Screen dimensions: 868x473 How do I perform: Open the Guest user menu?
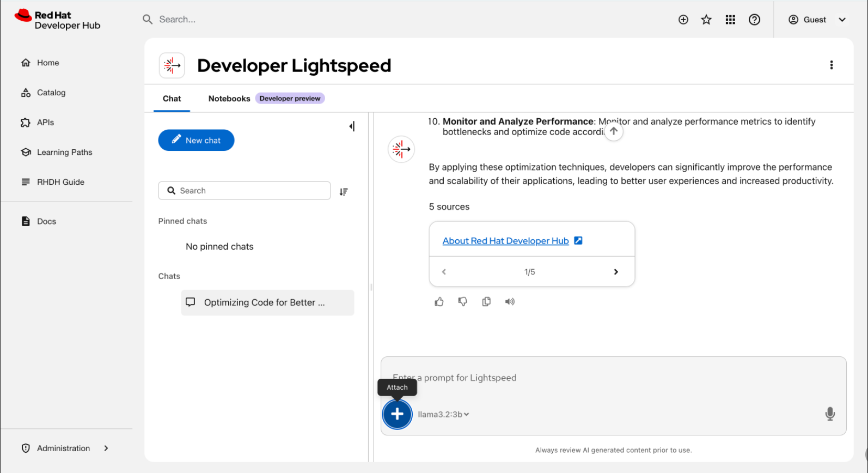(x=817, y=20)
